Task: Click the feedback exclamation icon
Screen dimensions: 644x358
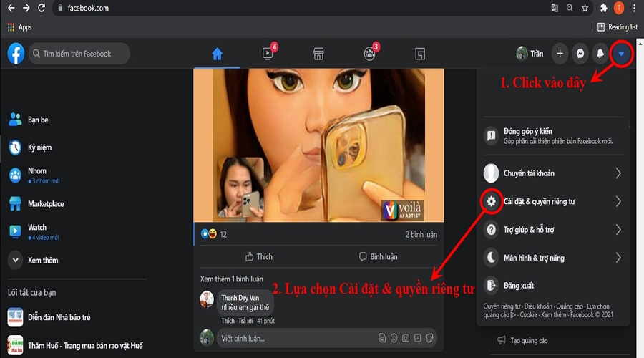Action: click(x=491, y=135)
